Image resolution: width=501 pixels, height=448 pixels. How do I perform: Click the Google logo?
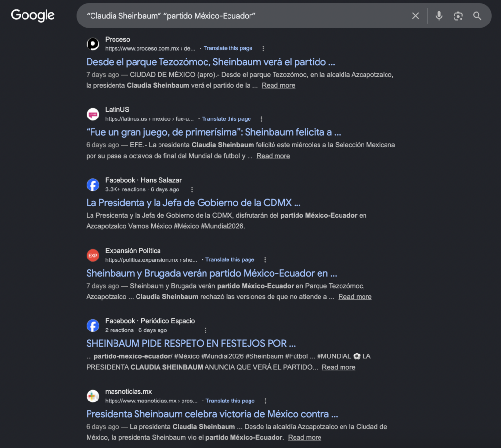[x=33, y=15]
